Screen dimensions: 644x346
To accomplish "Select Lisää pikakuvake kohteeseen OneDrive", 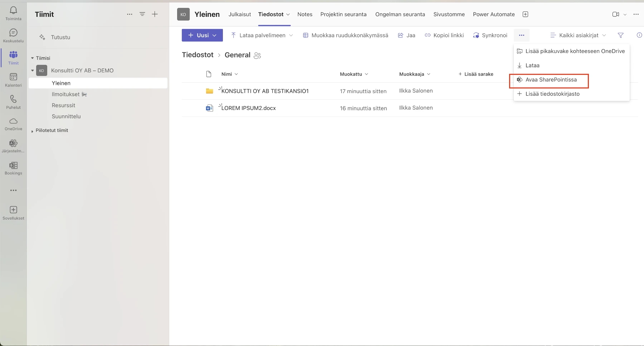I will 571,51.
